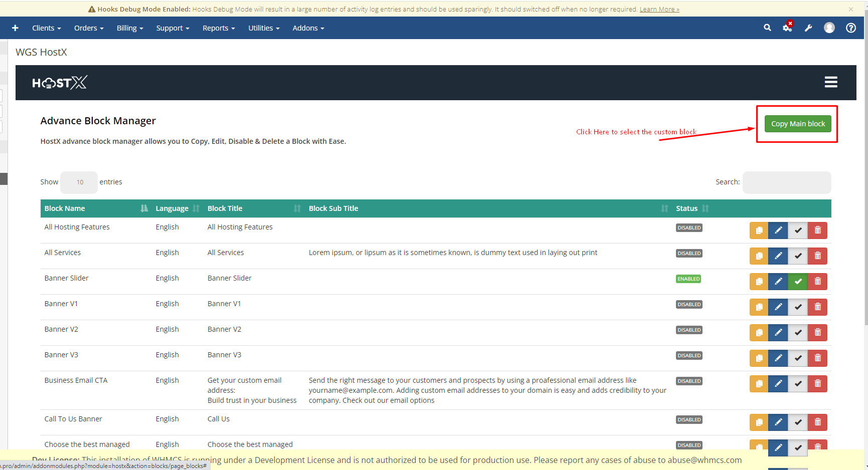The image size is (868, 470).
Task: Edit the Banner Slider block
Action: [778, 282]
